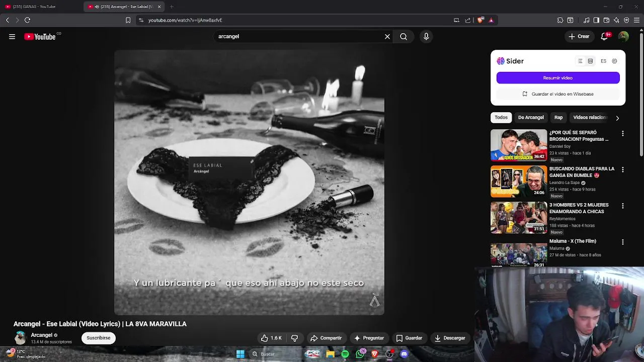Close the Arcangel Ese Labial tab
Screen dimensions: 644x362
click(x=159, y=7)
